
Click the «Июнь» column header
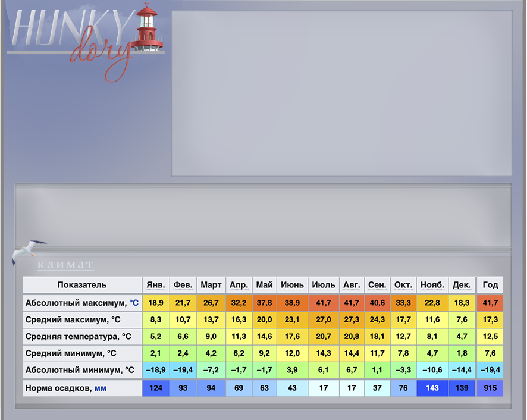click(x=292, y=285)
